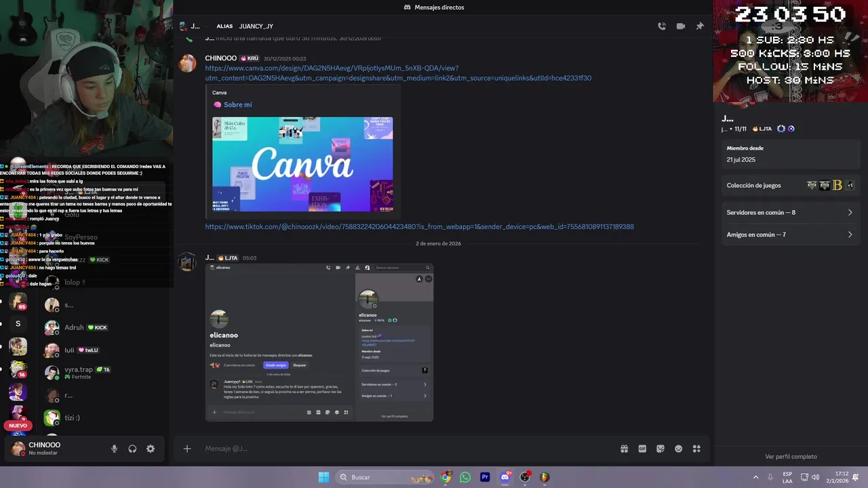Open FL Studio from the taskbar
Image resolution: width=868 pixels, height=488 pixels.
click(x=545, y=477)
